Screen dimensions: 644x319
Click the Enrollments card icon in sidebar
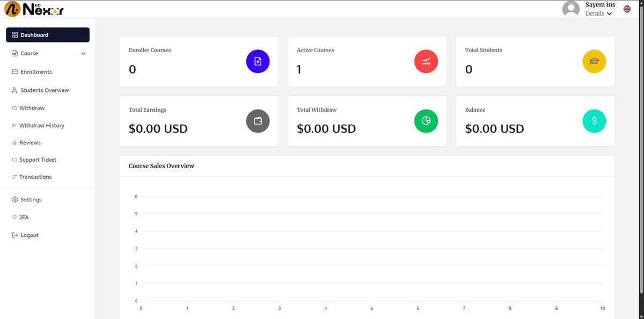(x=15, y=72)
